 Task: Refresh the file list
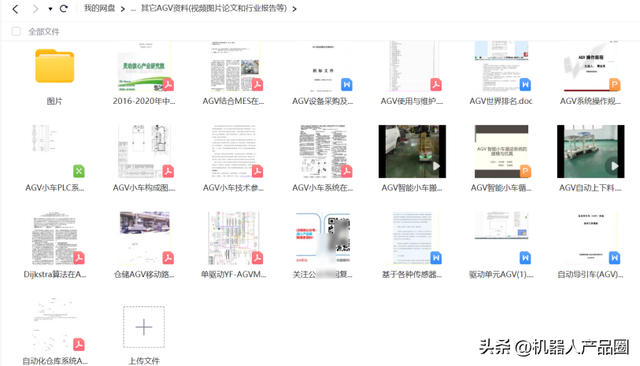tap(64, 9)
